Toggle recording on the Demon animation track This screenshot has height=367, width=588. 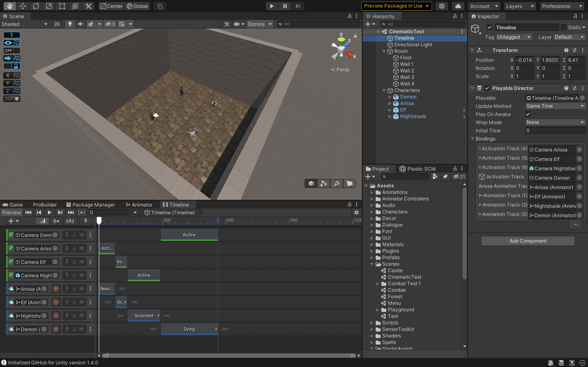(56, 329)
